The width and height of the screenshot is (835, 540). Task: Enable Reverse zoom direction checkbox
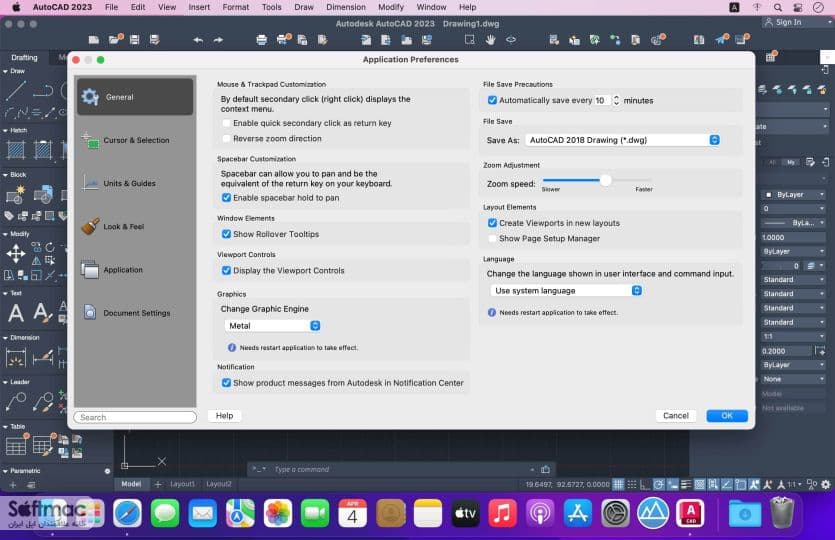click(x=226, y=138)
